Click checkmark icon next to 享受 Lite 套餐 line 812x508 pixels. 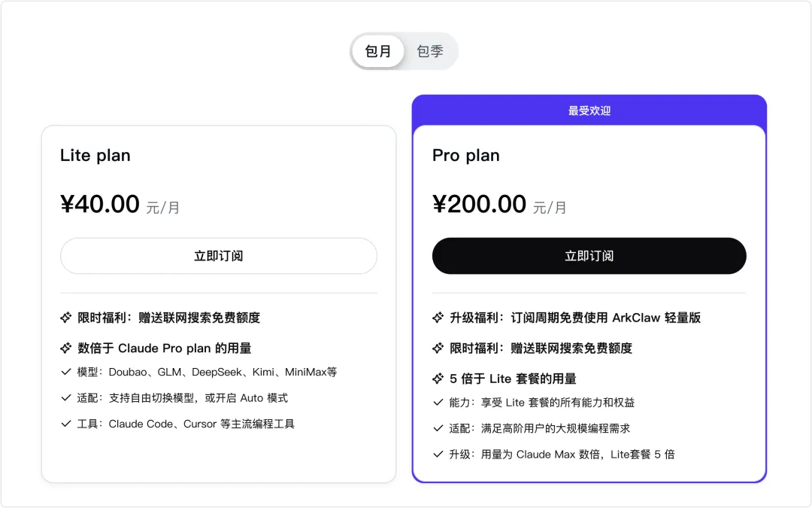coord(438,403)
